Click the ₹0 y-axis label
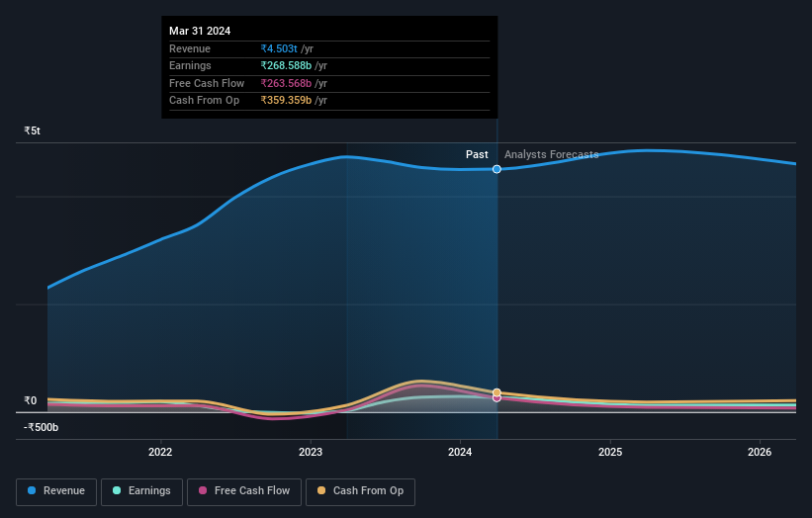812x518 pixels. [x=31, y=401]
